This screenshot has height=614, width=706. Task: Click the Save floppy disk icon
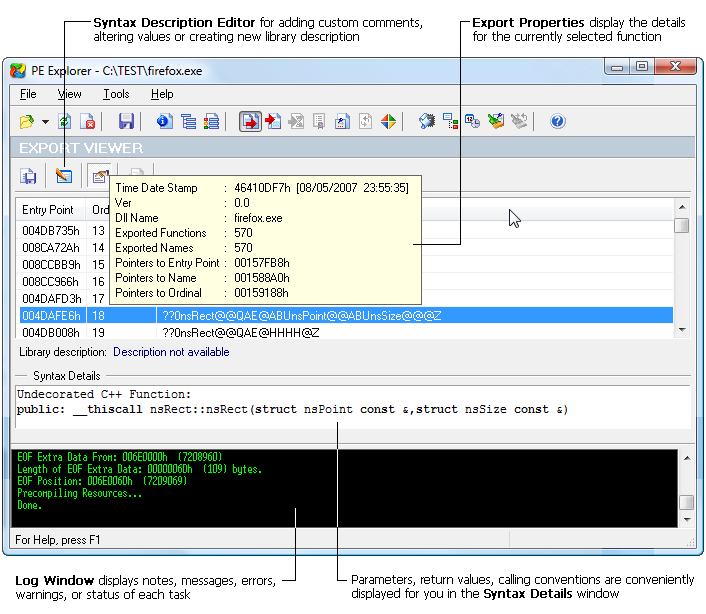[x=126, y=122]
